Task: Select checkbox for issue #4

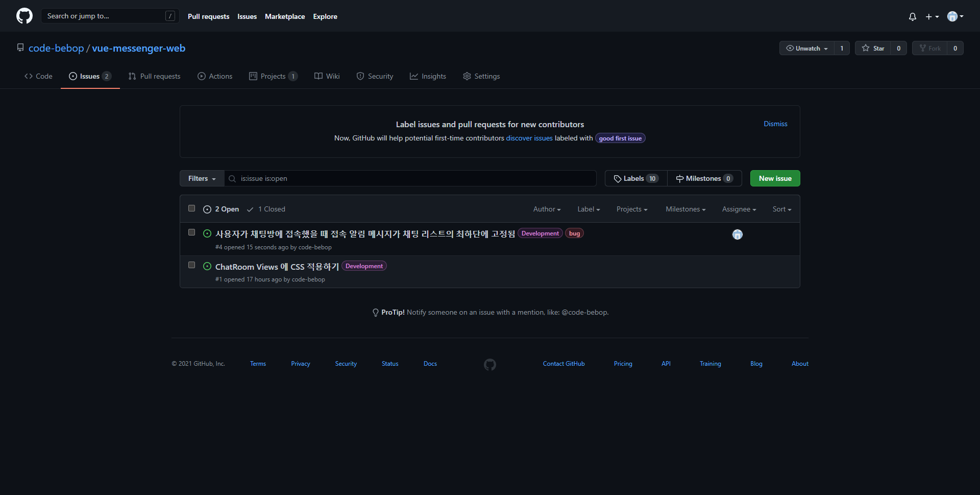Action: pos(192,232)
